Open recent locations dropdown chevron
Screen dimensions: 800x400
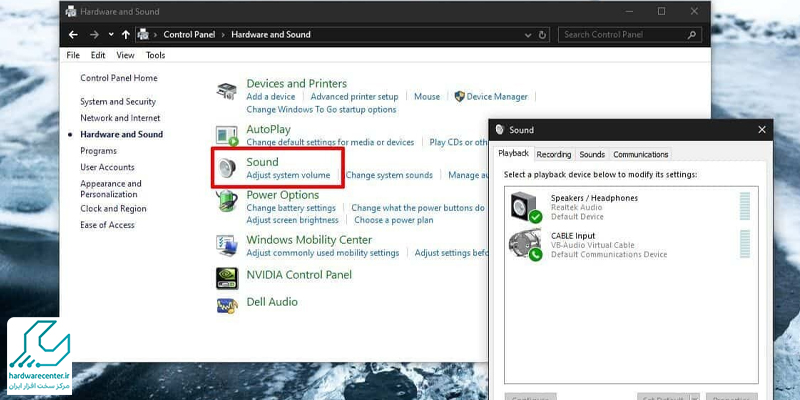[111, 35]
